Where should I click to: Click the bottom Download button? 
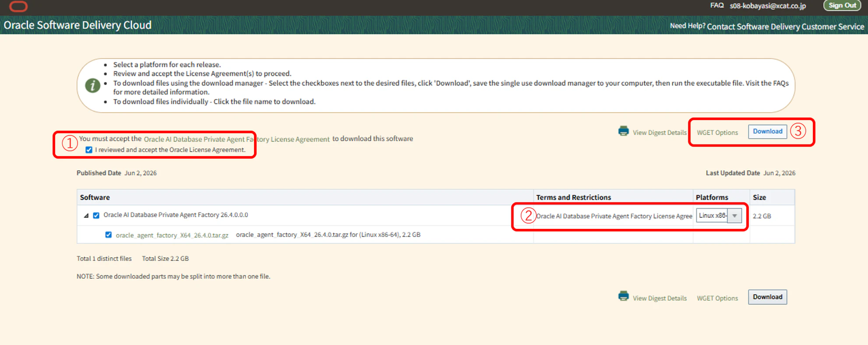point(767,297)
